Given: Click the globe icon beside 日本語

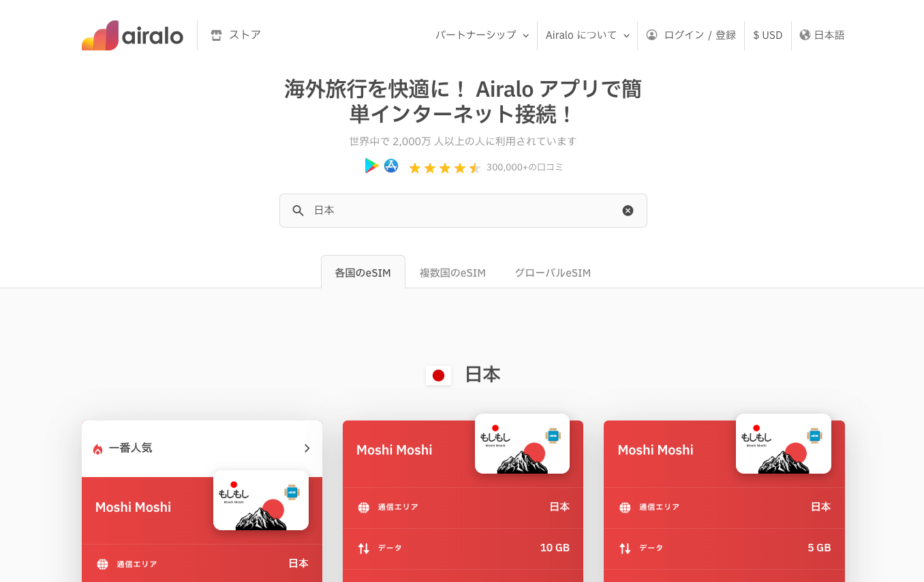Looking at the screenshot, I should click(805, 35).
